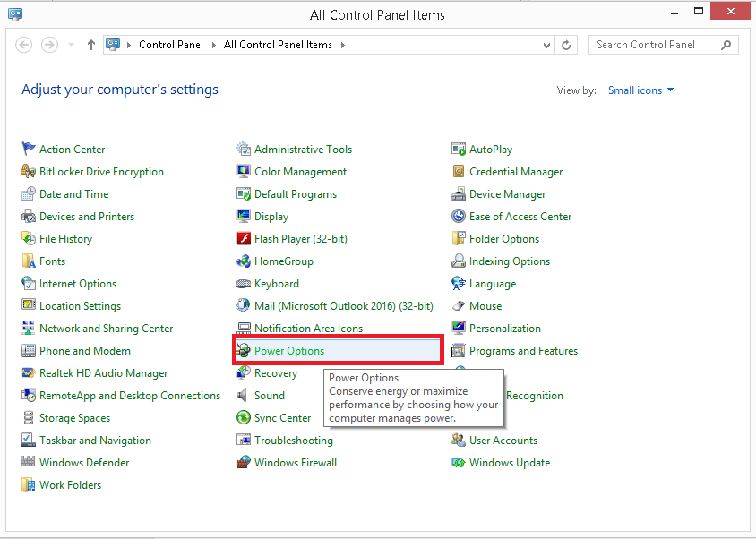Expand the address bar history dropdown

(547, 45)
